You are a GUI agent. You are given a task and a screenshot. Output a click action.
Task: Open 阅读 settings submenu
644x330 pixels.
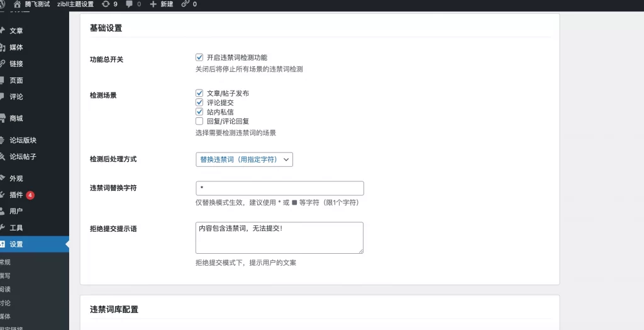5,289
